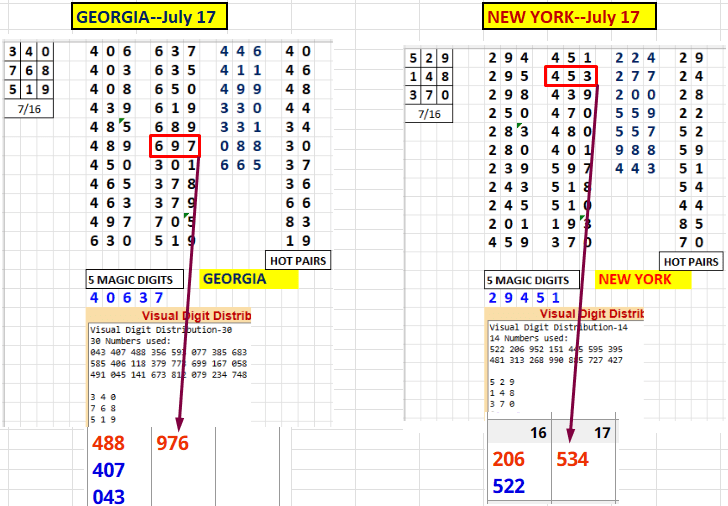The height and width of the screenshot is (506, 728).
Task: Select the HOT PAIRS label under Georgia
Action: tap(298, 260)
